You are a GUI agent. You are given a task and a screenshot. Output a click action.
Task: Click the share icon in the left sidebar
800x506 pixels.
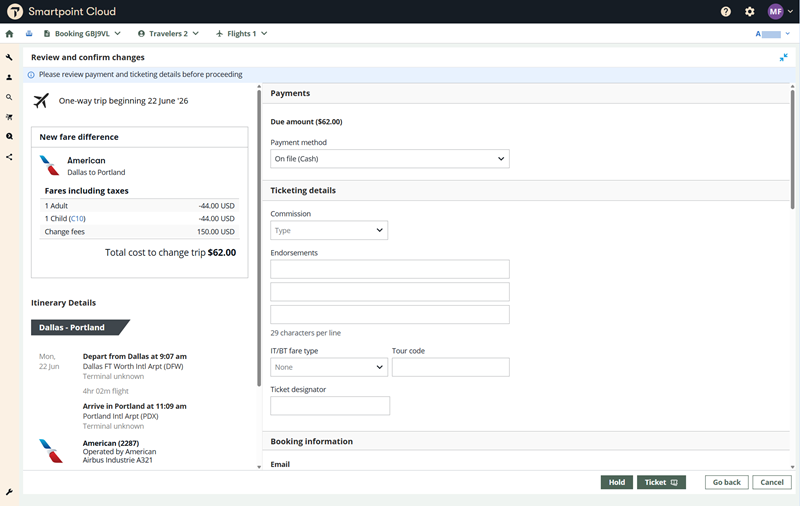tap(10, 157)
